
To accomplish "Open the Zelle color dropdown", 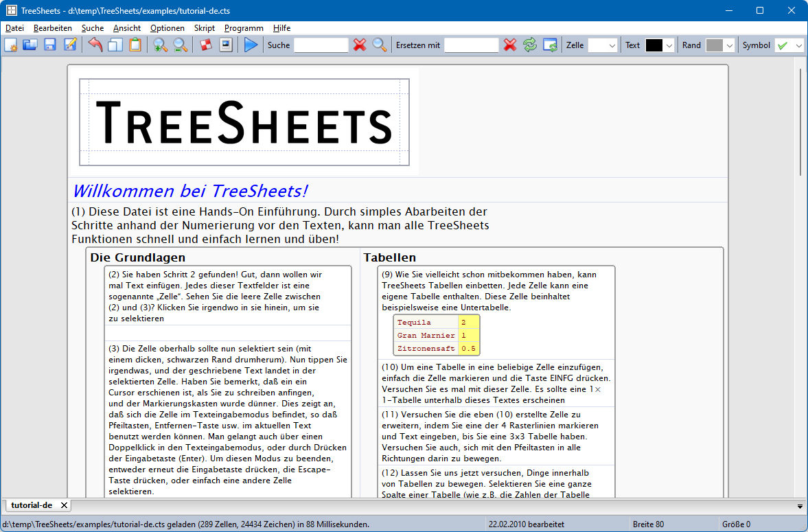I will pos(602,45).
